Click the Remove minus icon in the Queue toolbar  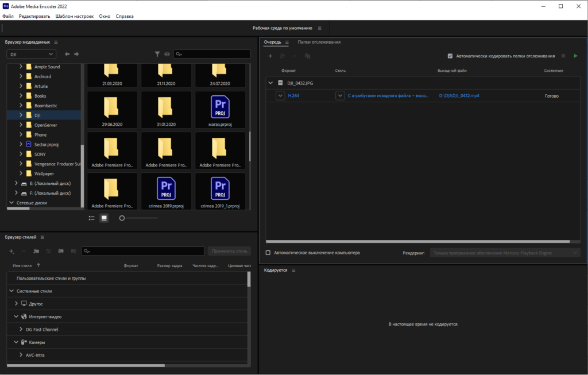295,56
